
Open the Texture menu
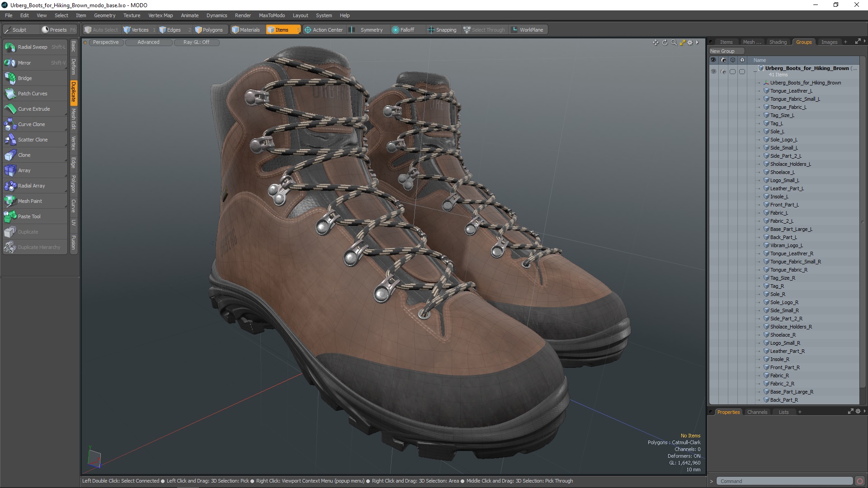[132, 15]
